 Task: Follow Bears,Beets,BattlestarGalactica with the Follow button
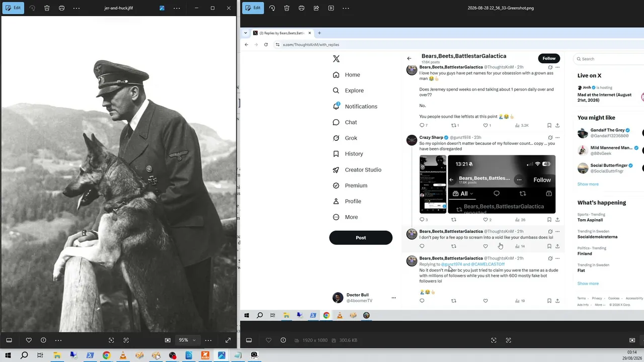point(549,58)
